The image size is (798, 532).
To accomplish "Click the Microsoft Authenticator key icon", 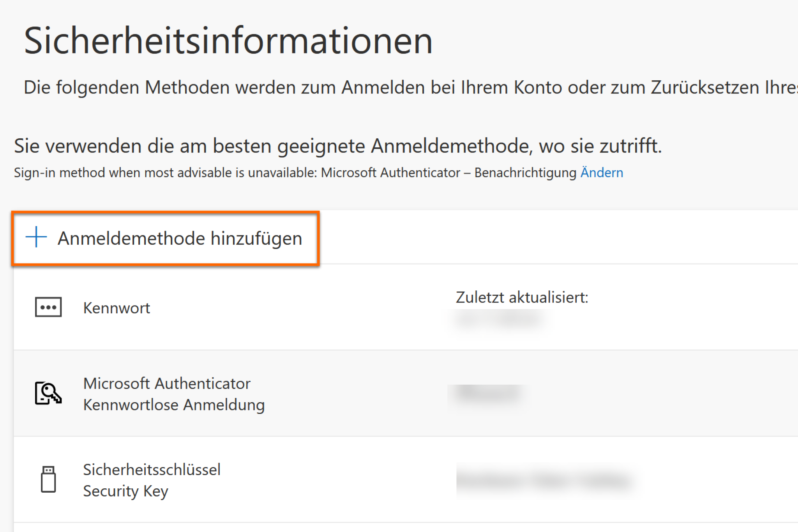I will 48,393.
